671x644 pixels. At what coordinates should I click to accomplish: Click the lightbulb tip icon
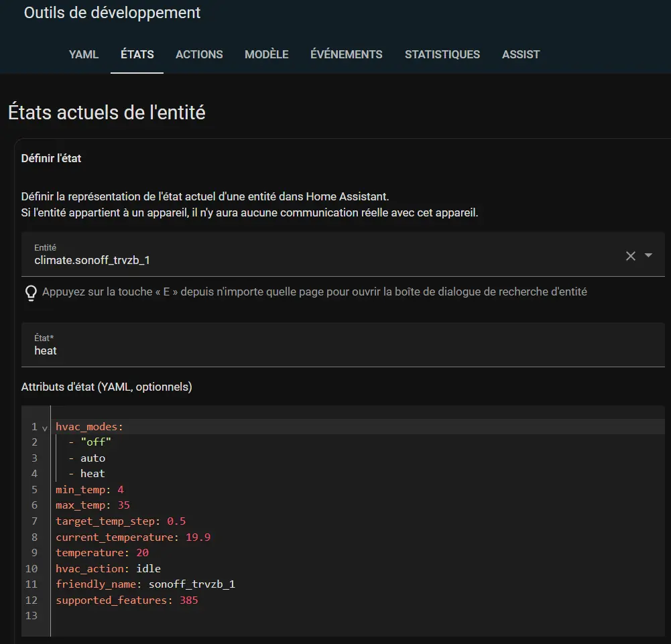30,293
